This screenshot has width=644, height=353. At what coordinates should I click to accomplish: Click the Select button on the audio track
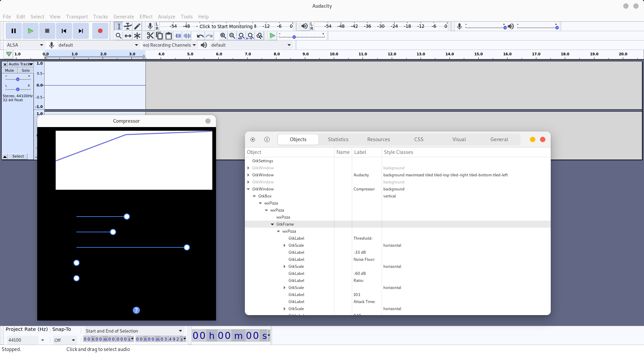point(18,156)
